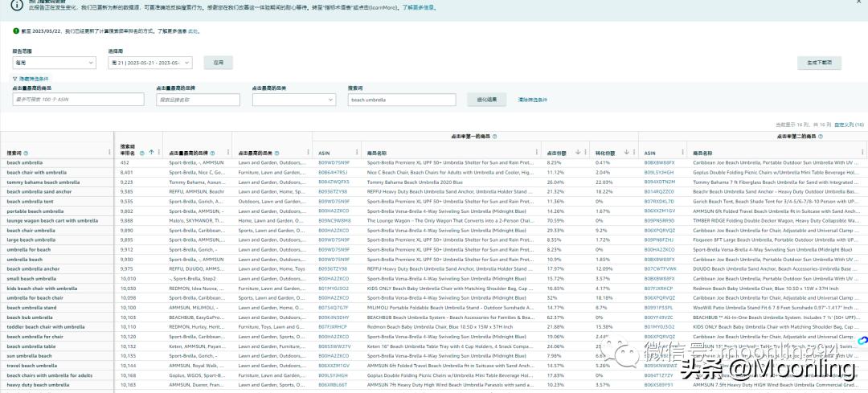Open the 选择周 week 21 dropdown

point(150,63)
